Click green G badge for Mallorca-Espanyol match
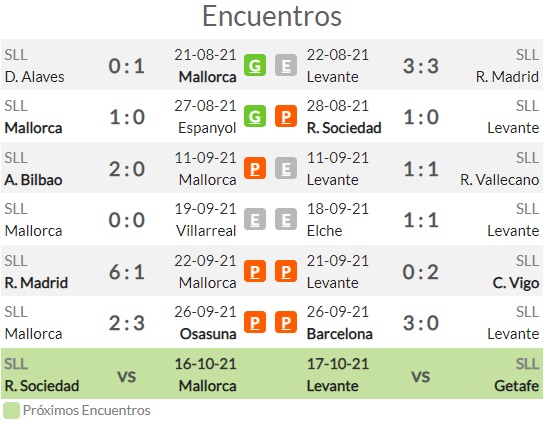 click(x=255, y=116)
